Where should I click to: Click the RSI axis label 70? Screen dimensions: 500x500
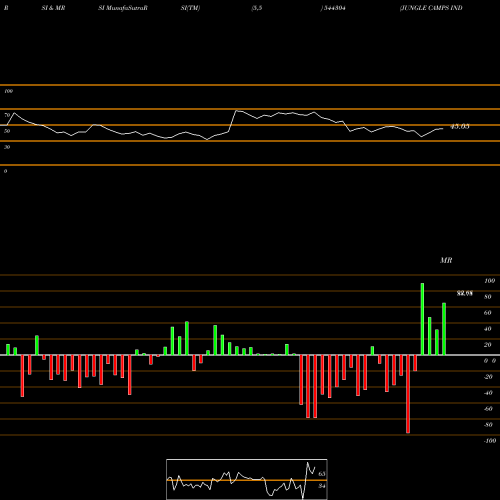[7, 115]
